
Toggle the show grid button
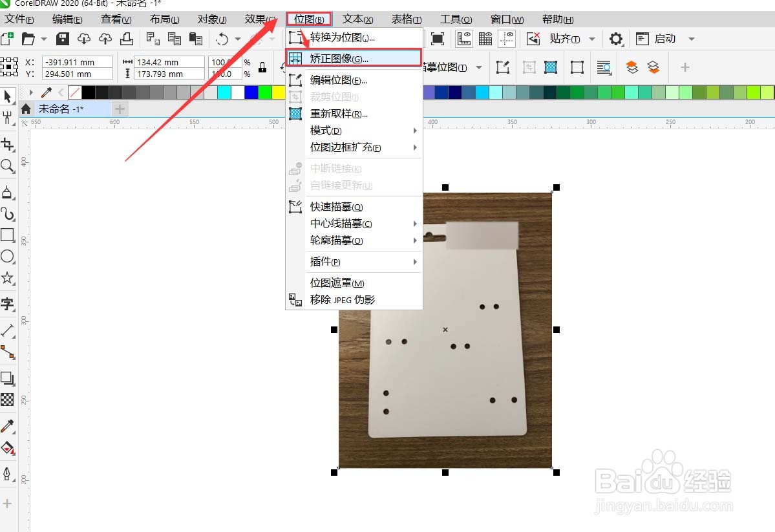(485, 39)
